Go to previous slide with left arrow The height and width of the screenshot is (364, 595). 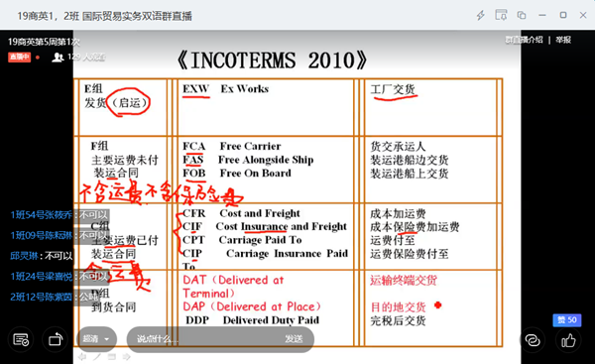82,357
